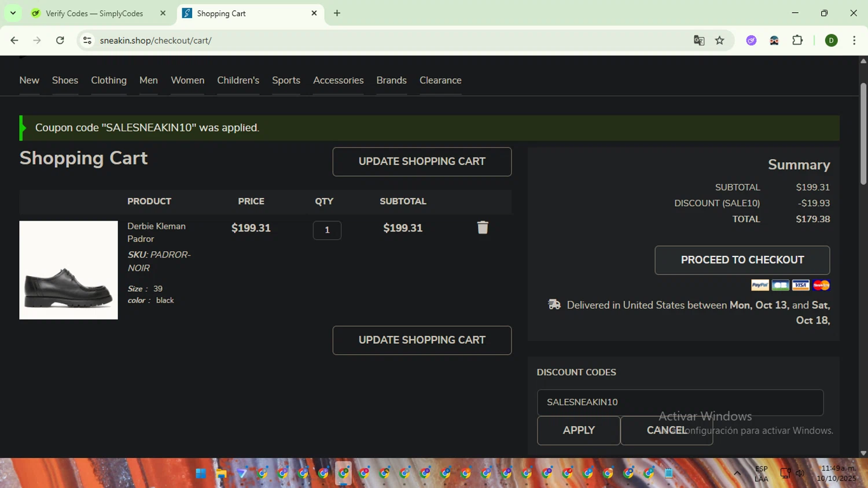868x488 pixels.
Task: Open Derbie Kleman Padror product link
Action: [x=156, y=232]
